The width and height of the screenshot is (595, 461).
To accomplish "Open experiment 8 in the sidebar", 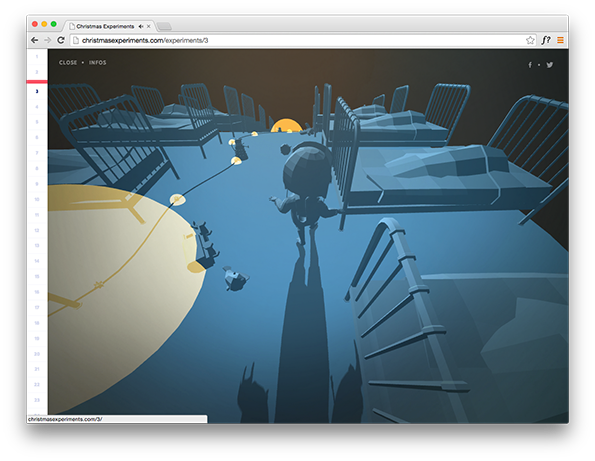I will click(37, 168).
